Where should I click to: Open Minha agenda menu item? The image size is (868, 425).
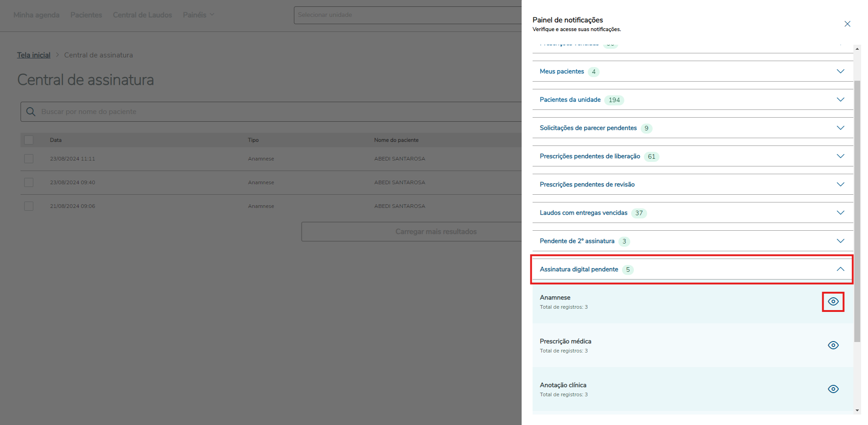point(37,15)
